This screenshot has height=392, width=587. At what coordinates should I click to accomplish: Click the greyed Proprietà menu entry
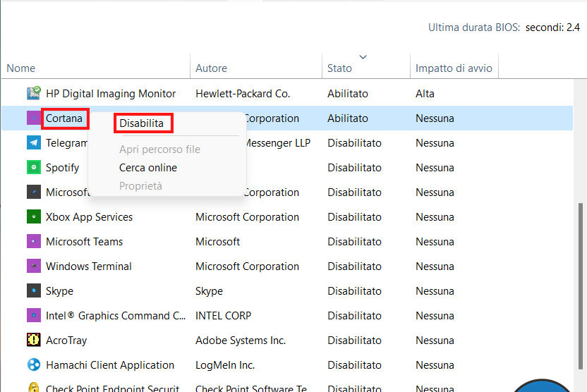140,186
